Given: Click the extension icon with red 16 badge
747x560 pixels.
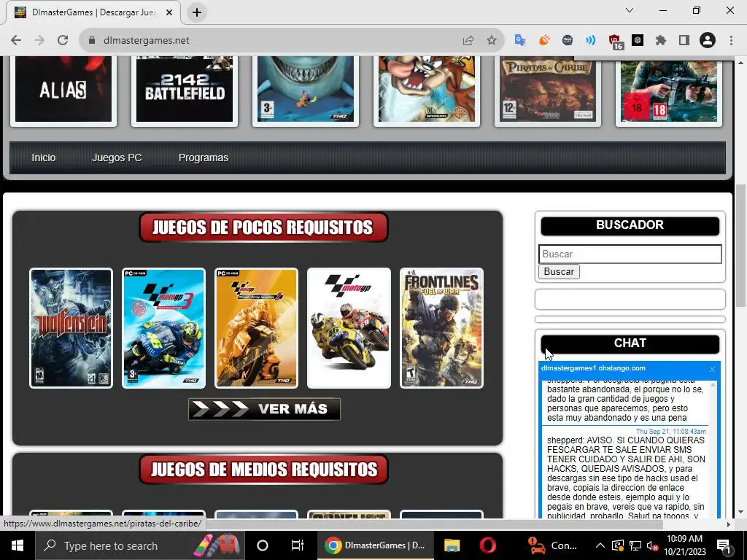Looking at the screenshot, I should [615, 41].
